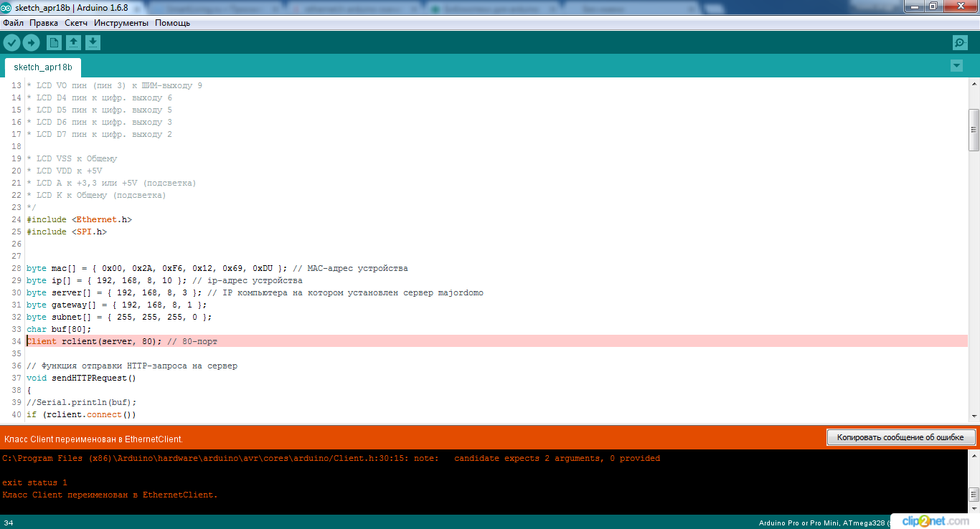Open the Файл menu

click(13, 23)
